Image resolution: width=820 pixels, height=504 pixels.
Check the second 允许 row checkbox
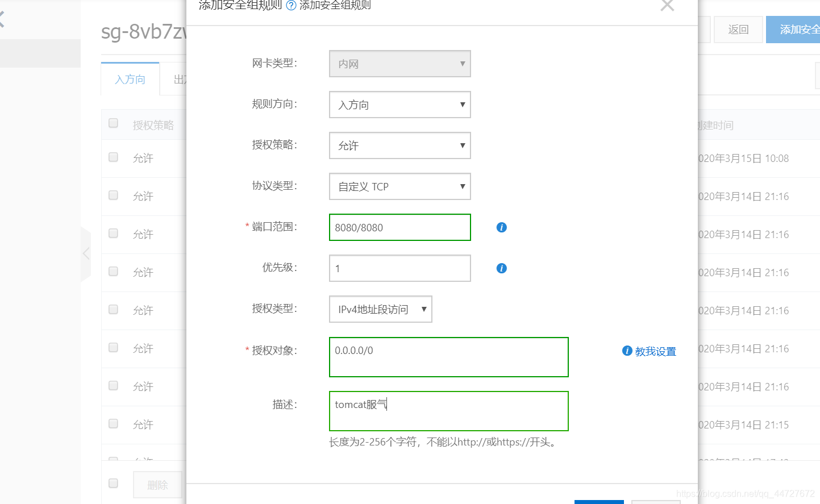tap(113, 195)
